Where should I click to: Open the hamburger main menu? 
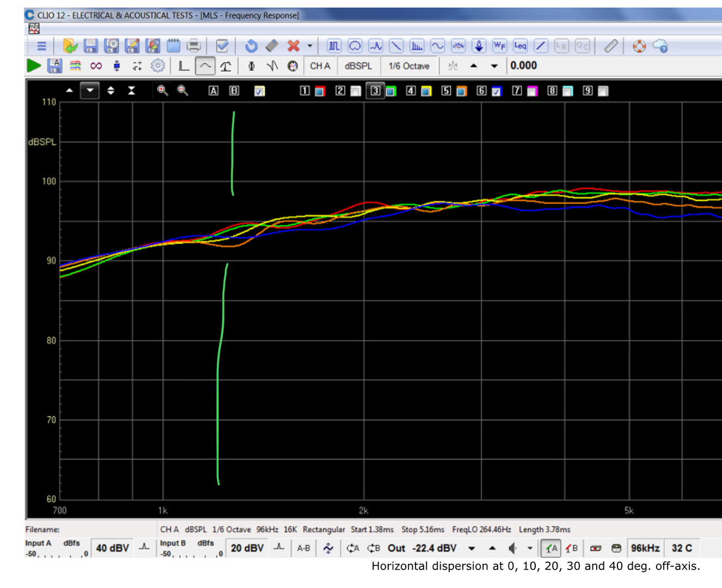pyautogui.click(x=41, y=46)
